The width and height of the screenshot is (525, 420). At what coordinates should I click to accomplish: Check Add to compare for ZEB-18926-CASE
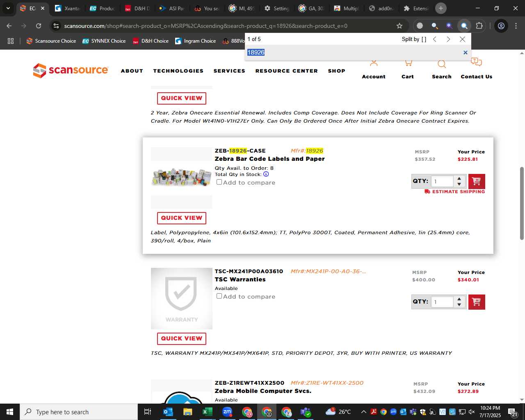(x=219, y=182)
